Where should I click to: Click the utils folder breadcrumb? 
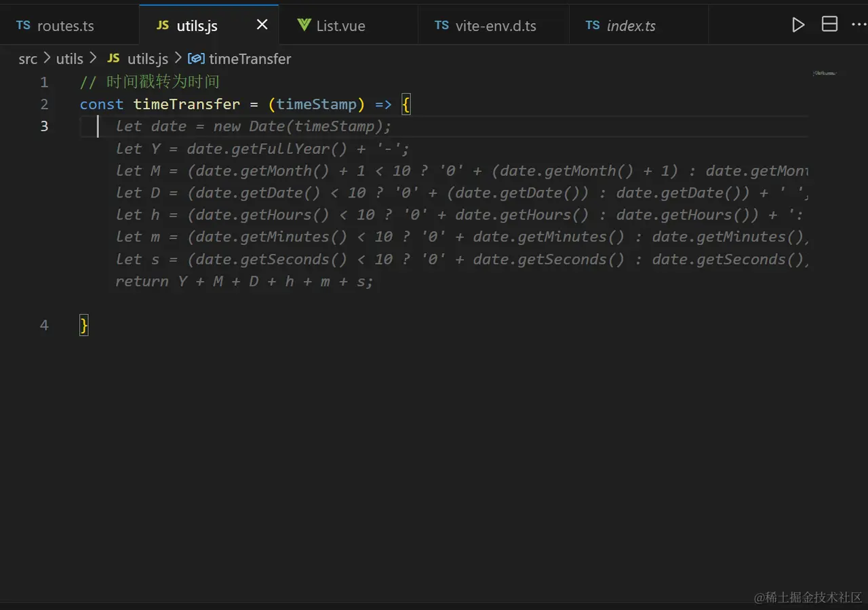tap(69, 59)
